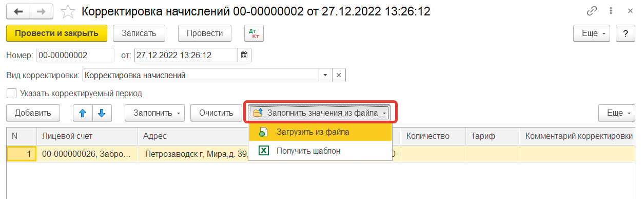Open help with the question mark button
This screenshot has width=644, height=199.
tap(626, 33)
